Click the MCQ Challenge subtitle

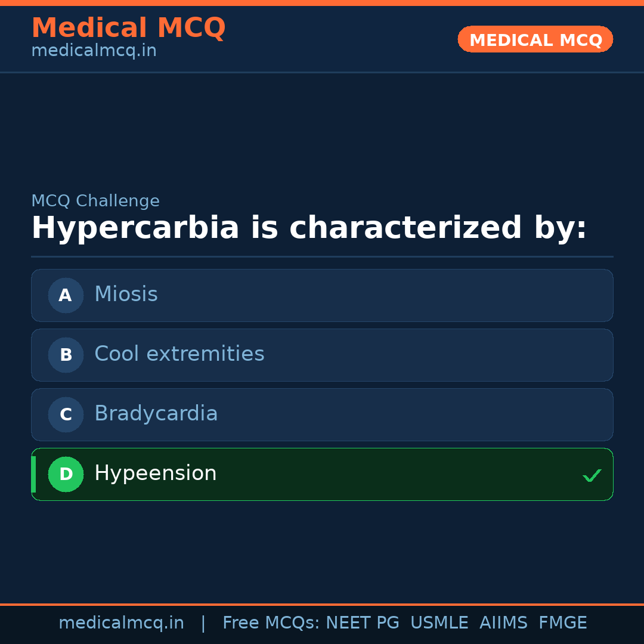(x=95, y=202)
